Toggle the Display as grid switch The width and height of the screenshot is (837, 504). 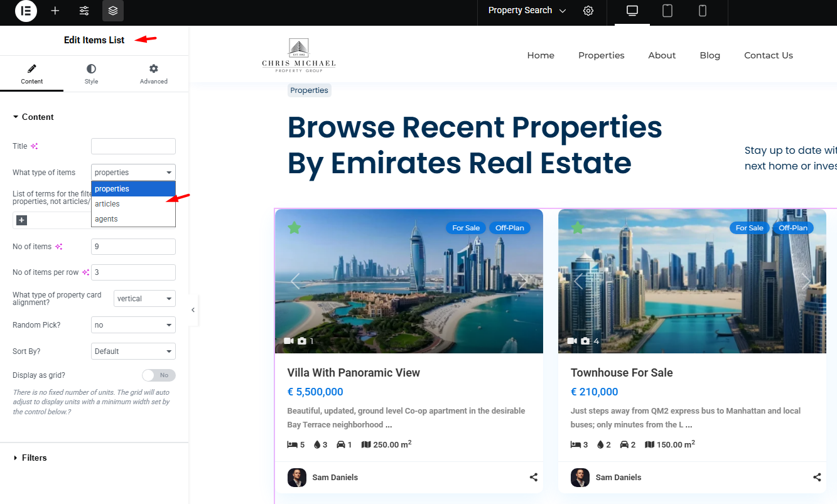159,375
